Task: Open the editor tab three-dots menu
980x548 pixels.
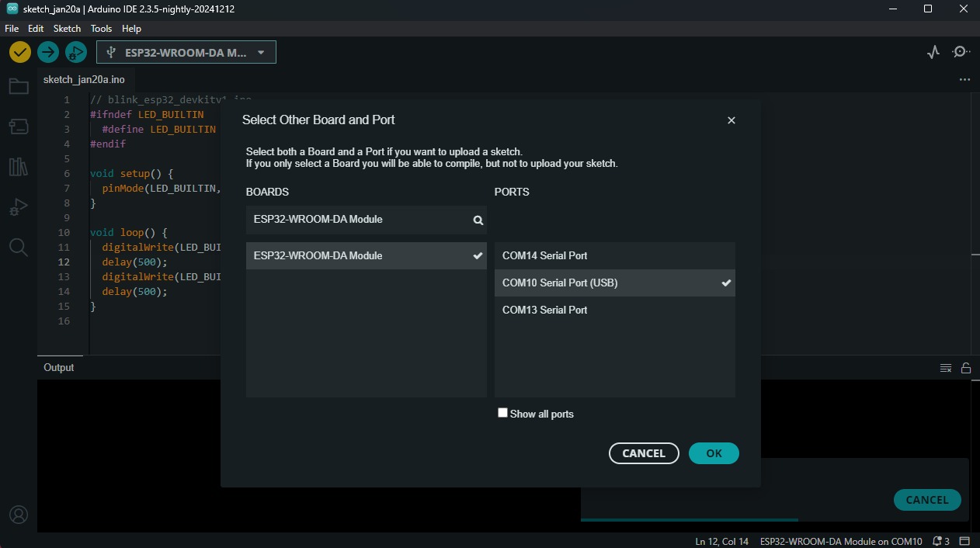Action: pos(964,79)
